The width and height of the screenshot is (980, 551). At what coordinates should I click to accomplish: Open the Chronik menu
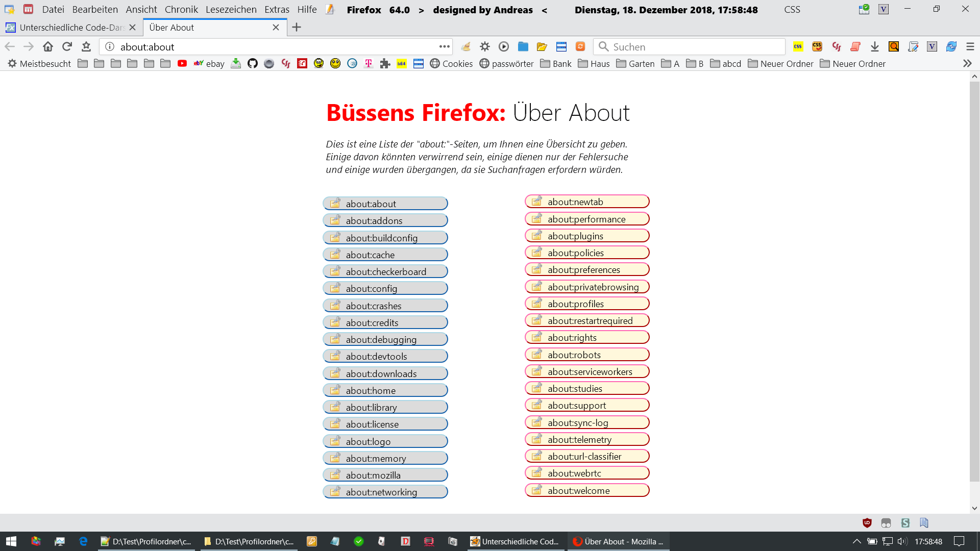pos(181,9)
